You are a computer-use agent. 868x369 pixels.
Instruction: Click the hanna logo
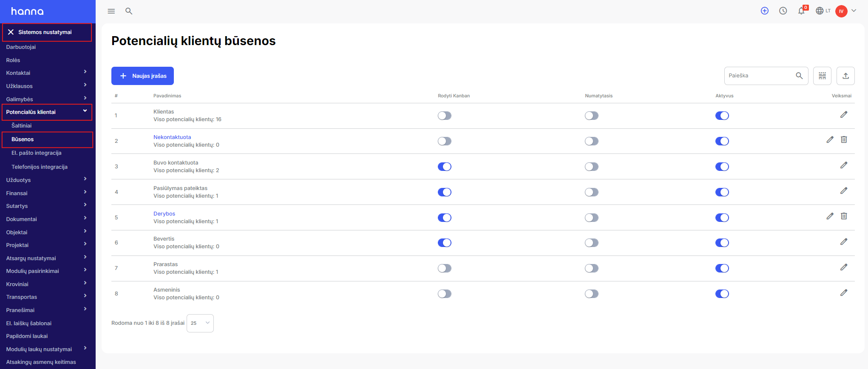[x=28, y=11]
